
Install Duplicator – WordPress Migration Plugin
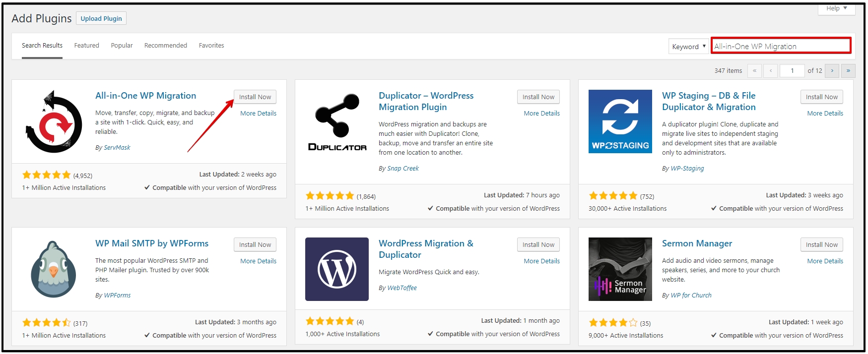(x=538, y=97)
